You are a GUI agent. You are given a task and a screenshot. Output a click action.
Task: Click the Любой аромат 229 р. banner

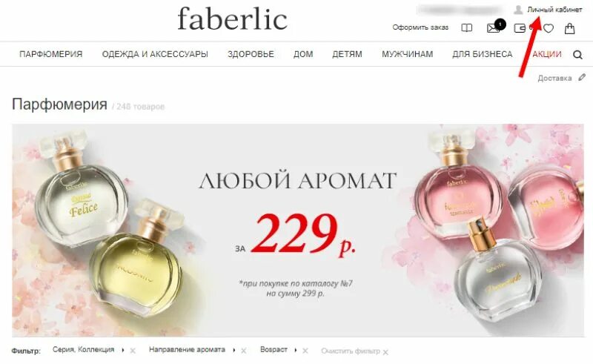tap(298, 230)
